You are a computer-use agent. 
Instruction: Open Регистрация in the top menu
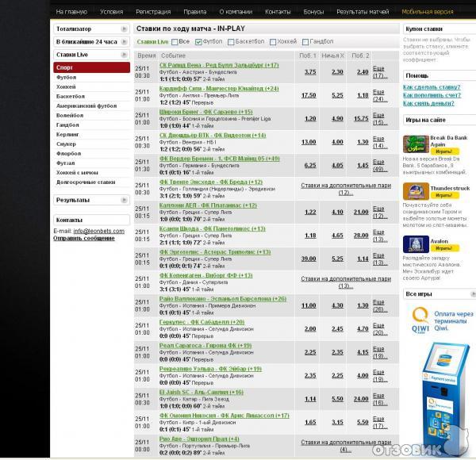point(152,12)
